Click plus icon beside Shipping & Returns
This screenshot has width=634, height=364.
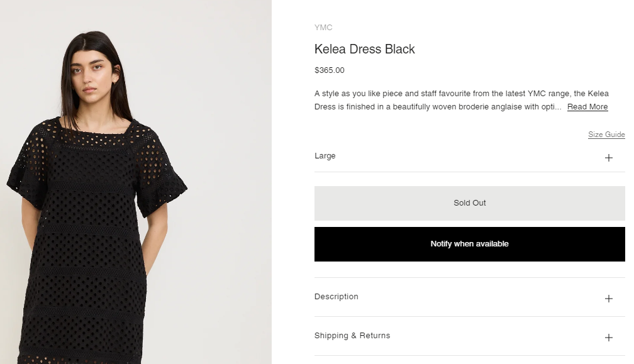tap(608, 338)
